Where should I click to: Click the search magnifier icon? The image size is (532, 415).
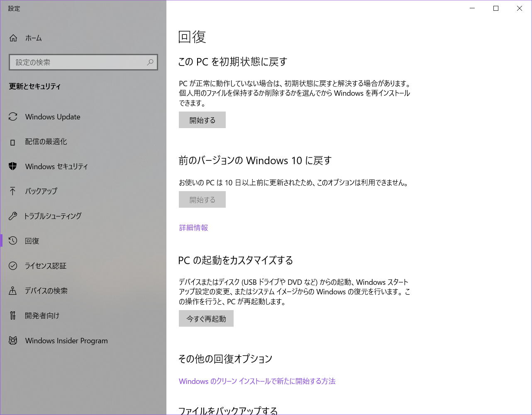[x=150, y=62]
